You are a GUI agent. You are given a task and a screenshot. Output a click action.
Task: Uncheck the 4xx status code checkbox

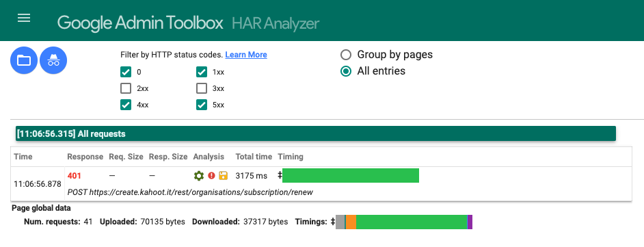coord(126,105)
